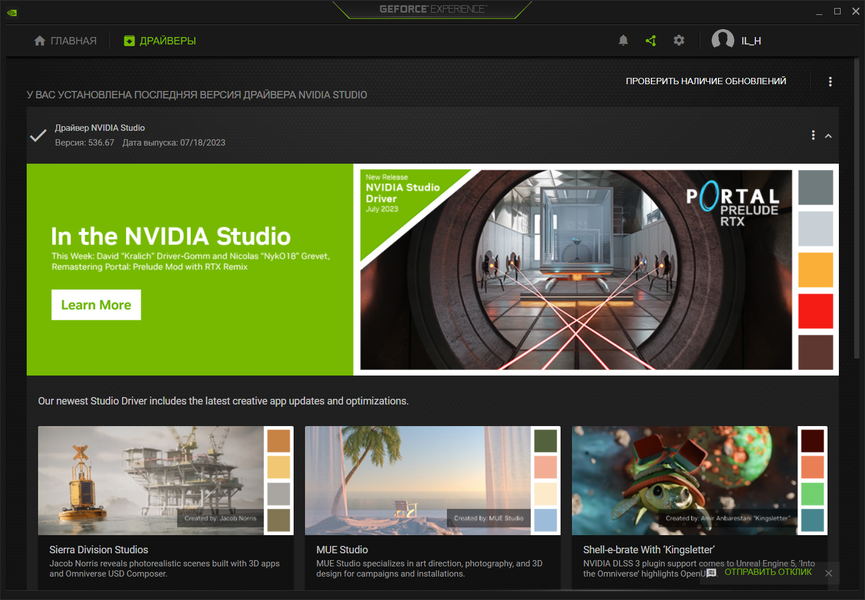Click the driver version 536.67 text
The image size is (865, 600).
[84, 143]
